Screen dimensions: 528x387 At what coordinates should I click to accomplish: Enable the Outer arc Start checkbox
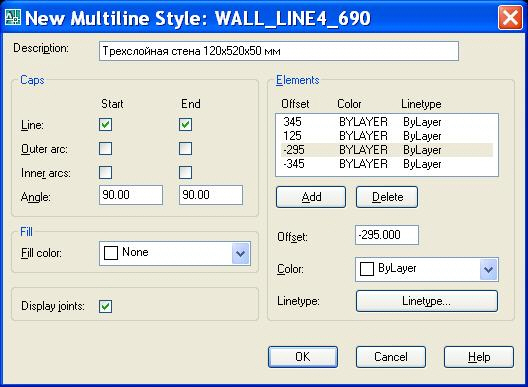point(105,148)
